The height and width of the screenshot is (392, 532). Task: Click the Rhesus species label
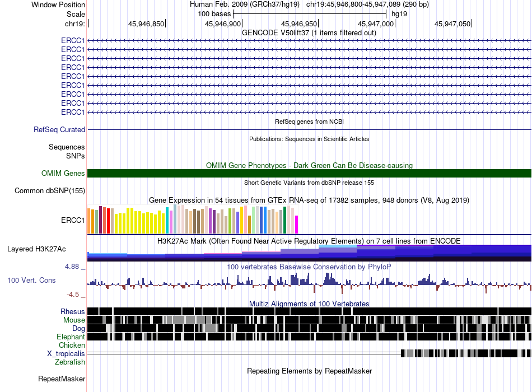click(x=73, y=311)
